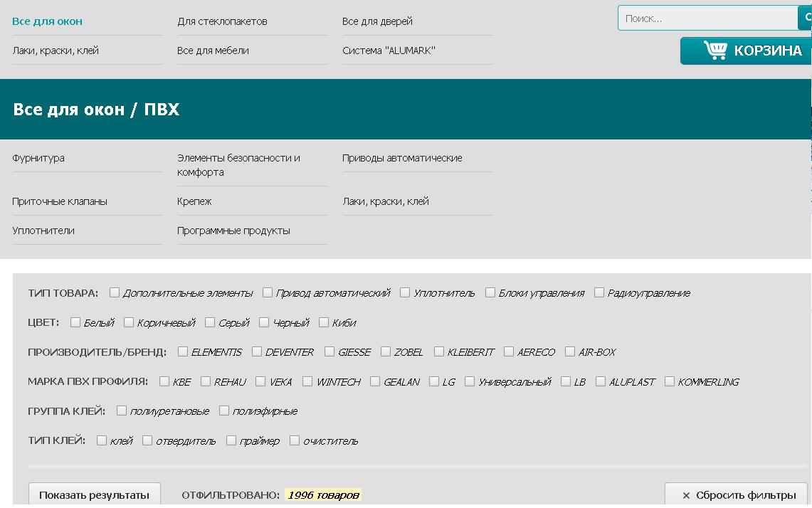Enable the Белый color filter

point(75,322)
